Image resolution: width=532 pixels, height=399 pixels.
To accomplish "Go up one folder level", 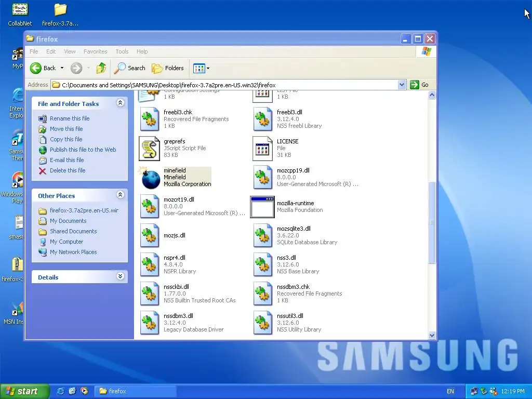I will pos(101,68).
